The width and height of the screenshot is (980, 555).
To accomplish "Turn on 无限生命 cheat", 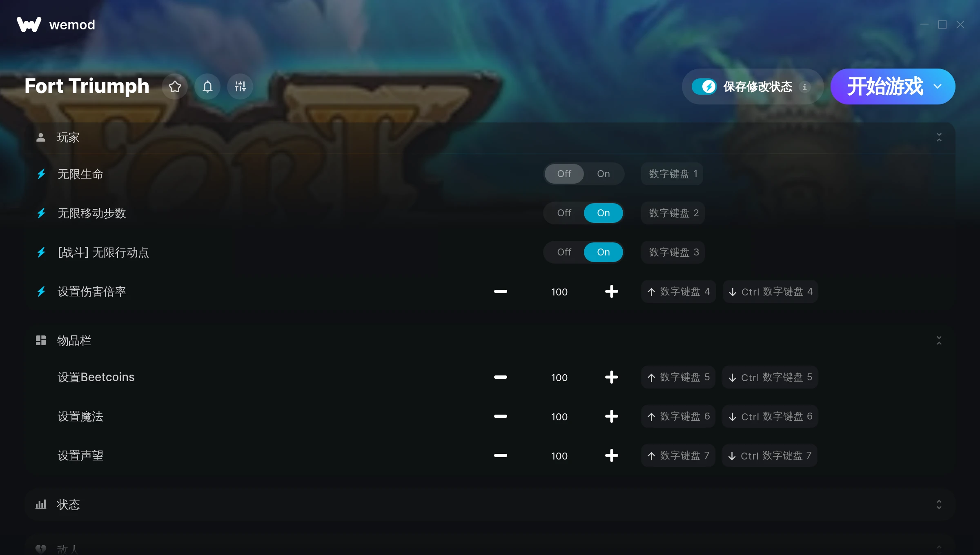I will tap(603, 174).
